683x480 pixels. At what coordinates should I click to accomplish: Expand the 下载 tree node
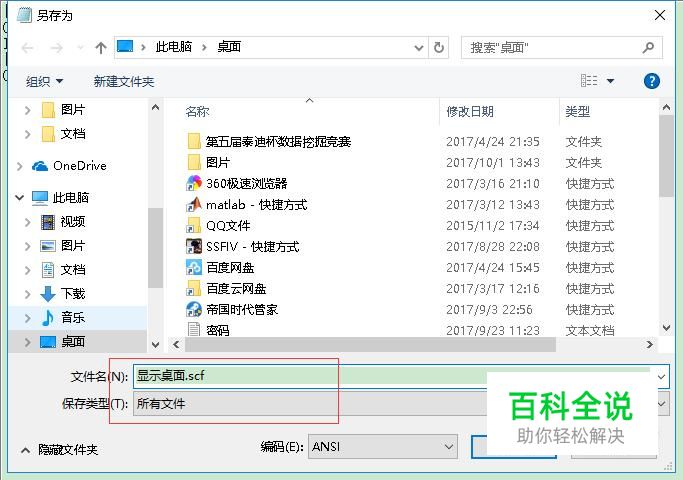coord(28,294)
